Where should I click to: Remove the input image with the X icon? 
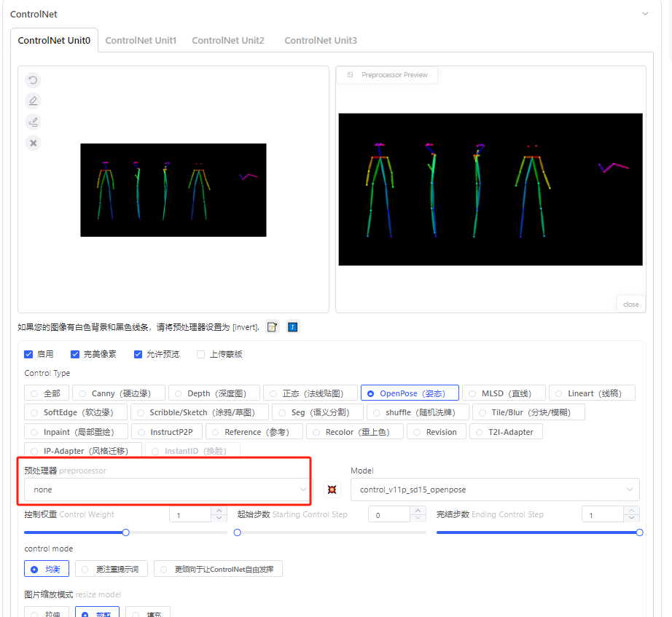[x=33, y=143]
